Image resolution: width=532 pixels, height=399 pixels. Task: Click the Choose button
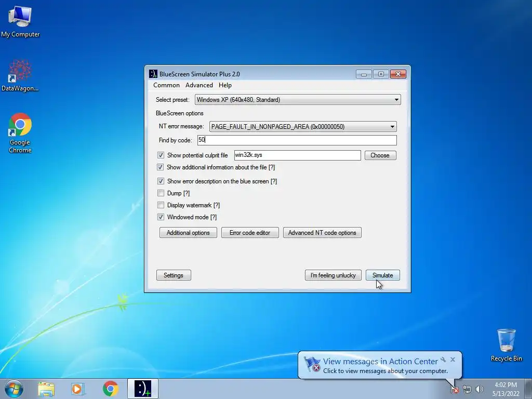point(380,155)
